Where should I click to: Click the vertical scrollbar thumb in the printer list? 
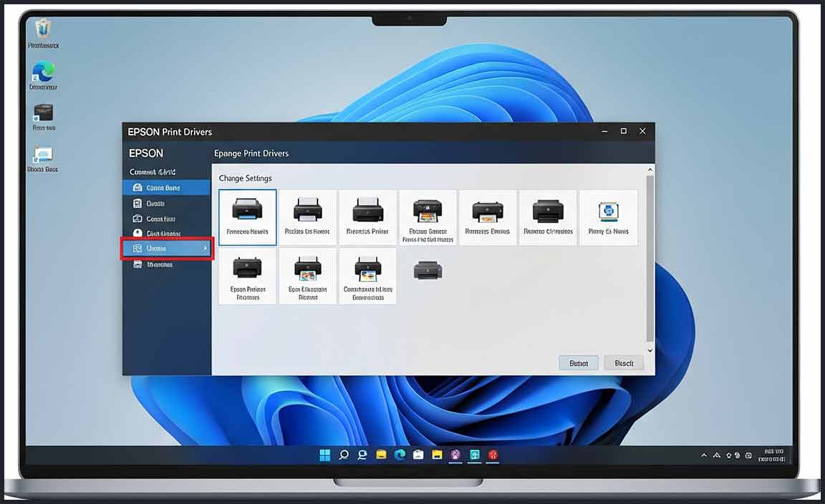pyautogui.click(x=650, y=258)
